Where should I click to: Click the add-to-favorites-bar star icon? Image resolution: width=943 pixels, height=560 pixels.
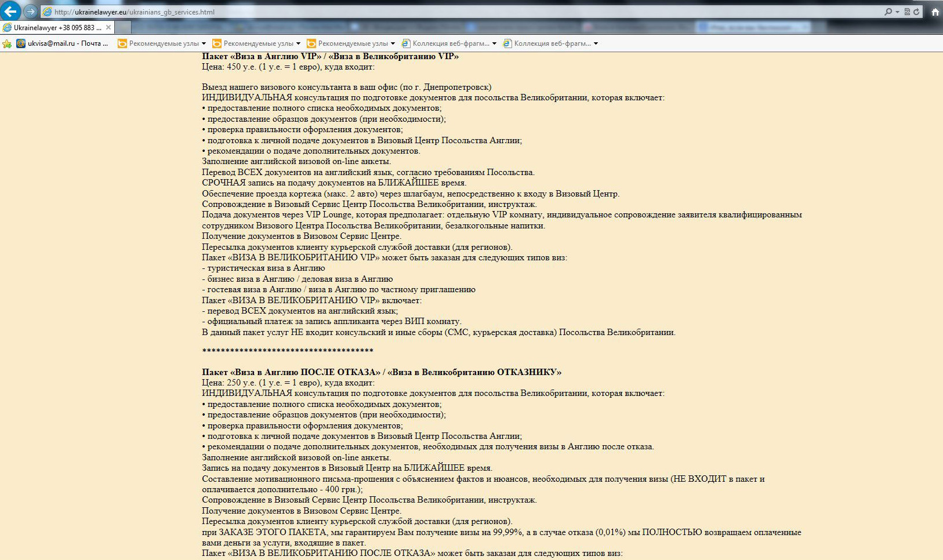(x=7, y=43)
